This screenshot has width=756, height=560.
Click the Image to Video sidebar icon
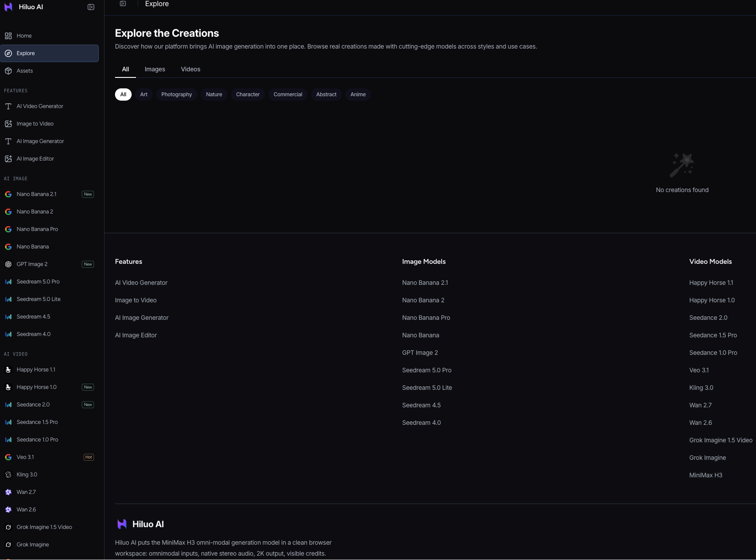coord(8,124)
